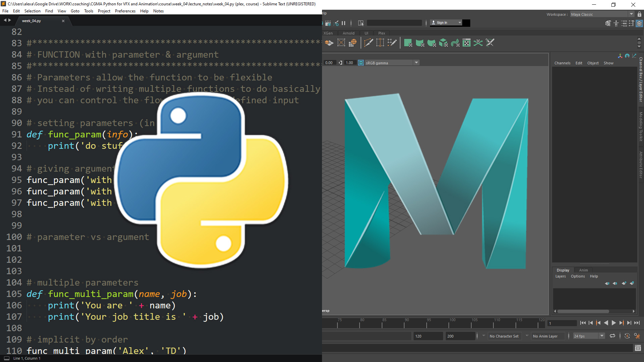
Task: Click the render frame clapboard icon
Action: pos(328,23)
